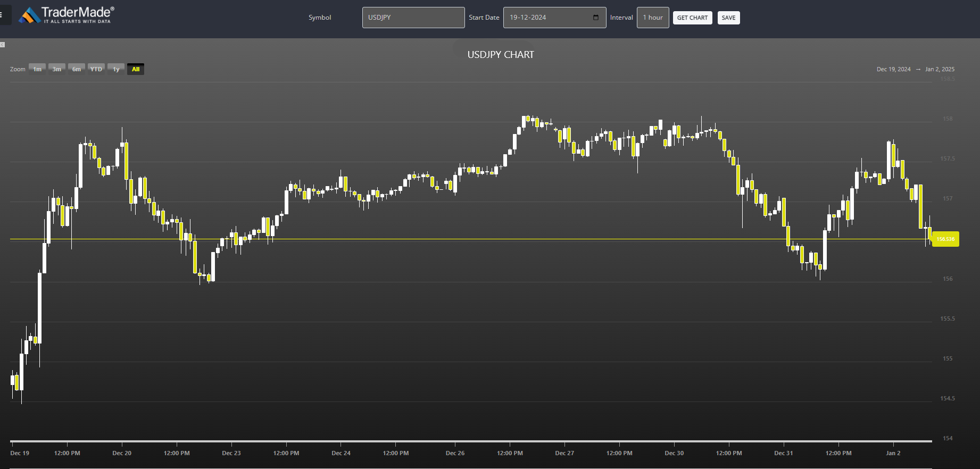This screenshot has height=469, width=980.
Task: Click the 154.5 price axis label
Action: [948, 398]
